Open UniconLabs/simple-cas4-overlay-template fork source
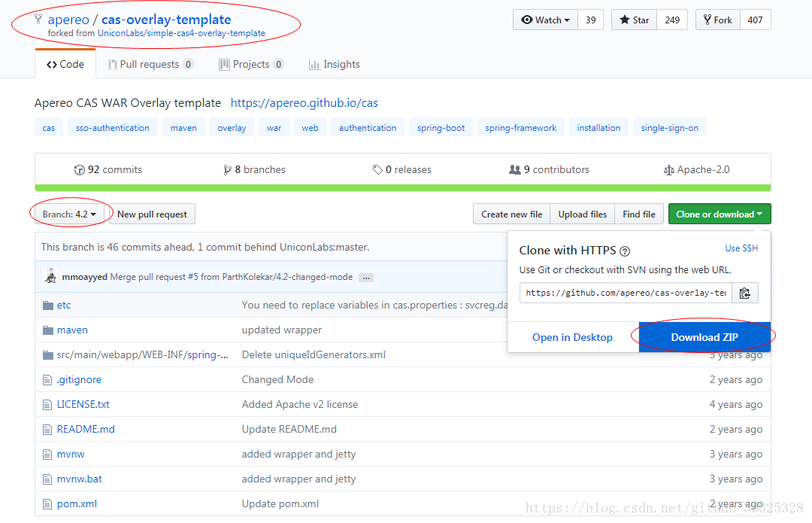This screenshot has width=812, height=523. coord(181,33)
